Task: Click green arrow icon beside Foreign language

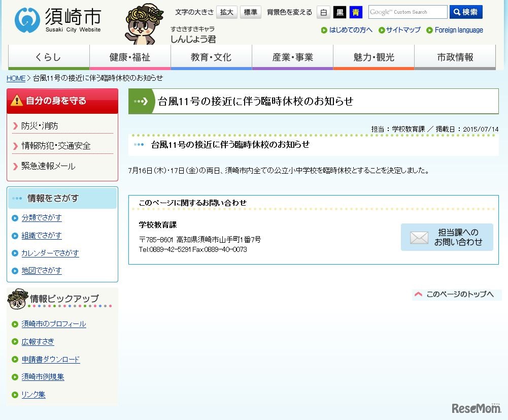Action: pyautogui.click(x=430, y=30)
